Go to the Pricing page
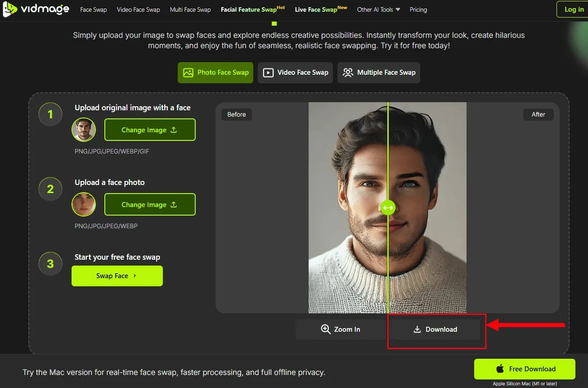Viewport: 588px width, 388px height. click(x=418, y=9)
